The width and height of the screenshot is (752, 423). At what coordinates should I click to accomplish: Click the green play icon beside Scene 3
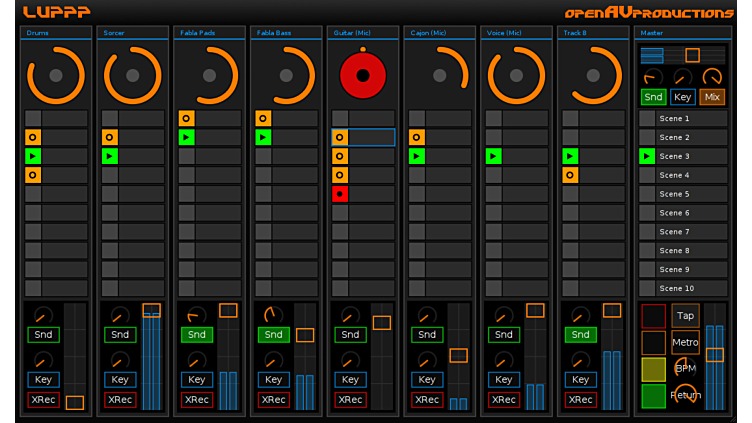tap(647, 156)
